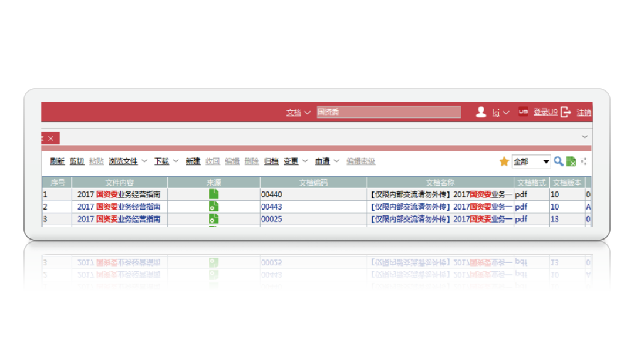Viewport: 634px width, 364px height.
Task: Click the gold favorites star icon
Action: (x=504, y=161)
